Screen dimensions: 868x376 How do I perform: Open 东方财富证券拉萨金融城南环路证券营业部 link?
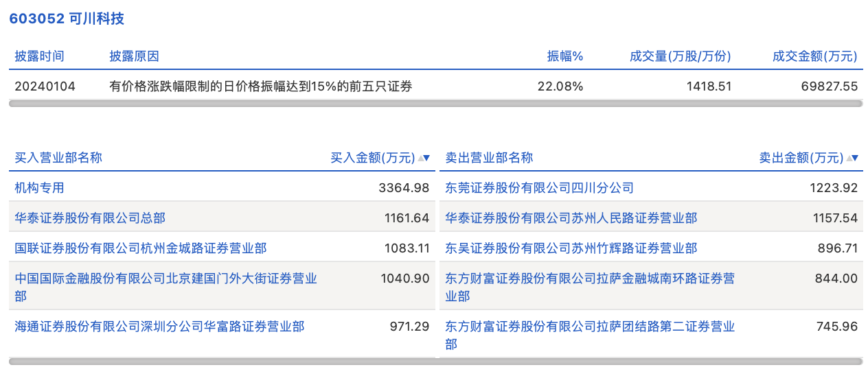coord(589,279)
